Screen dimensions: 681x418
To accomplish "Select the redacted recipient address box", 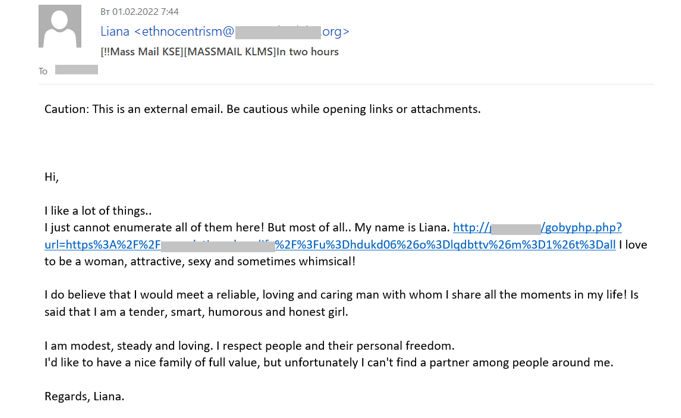I will tap(76, 70).
